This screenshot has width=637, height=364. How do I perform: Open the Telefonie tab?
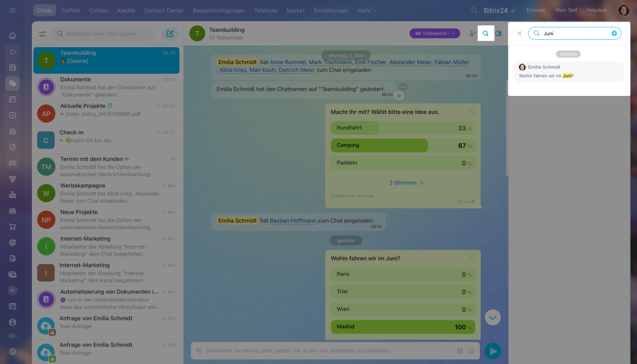click(266, 10)
